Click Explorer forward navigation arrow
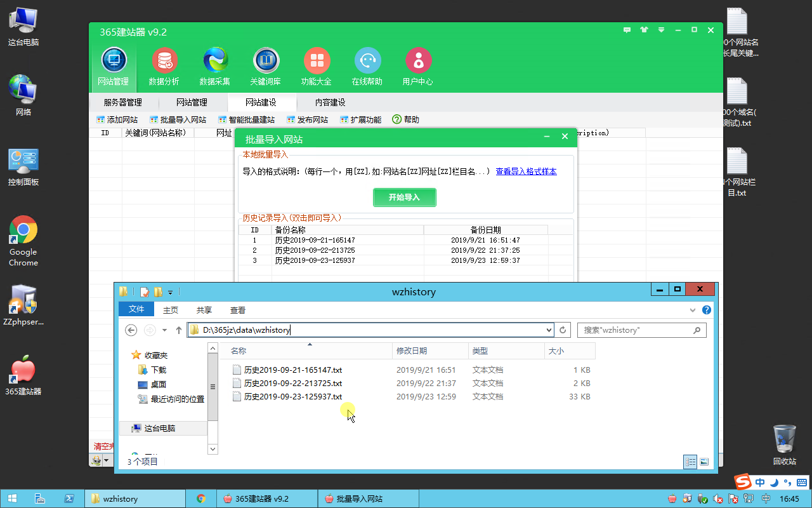812x508 pixels. coord(150,330)
